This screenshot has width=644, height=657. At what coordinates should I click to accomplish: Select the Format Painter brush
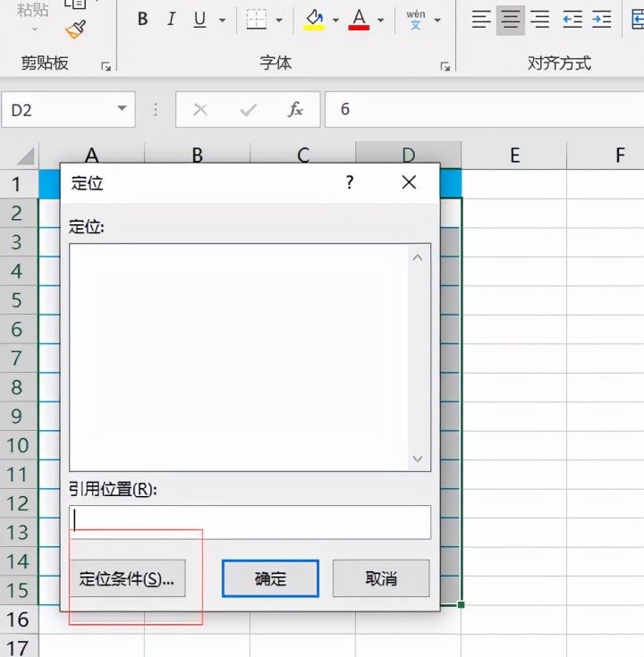76,29
